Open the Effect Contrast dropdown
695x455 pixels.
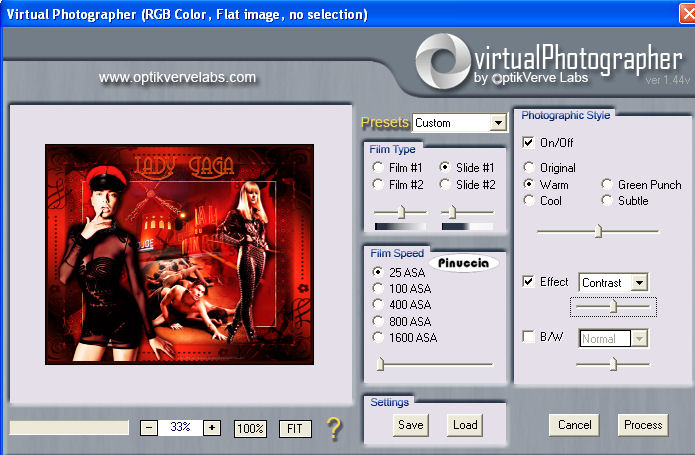coord(639,283)
